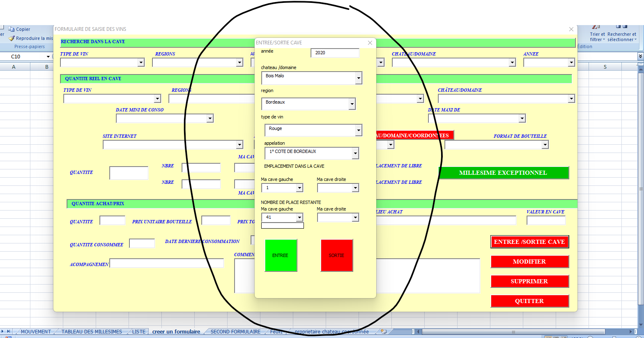The width and height of the screenshot is (644, 338).
Task: Close the FORMULAIRE DE SAISIE DES VINS window
Action: point(571,29)
